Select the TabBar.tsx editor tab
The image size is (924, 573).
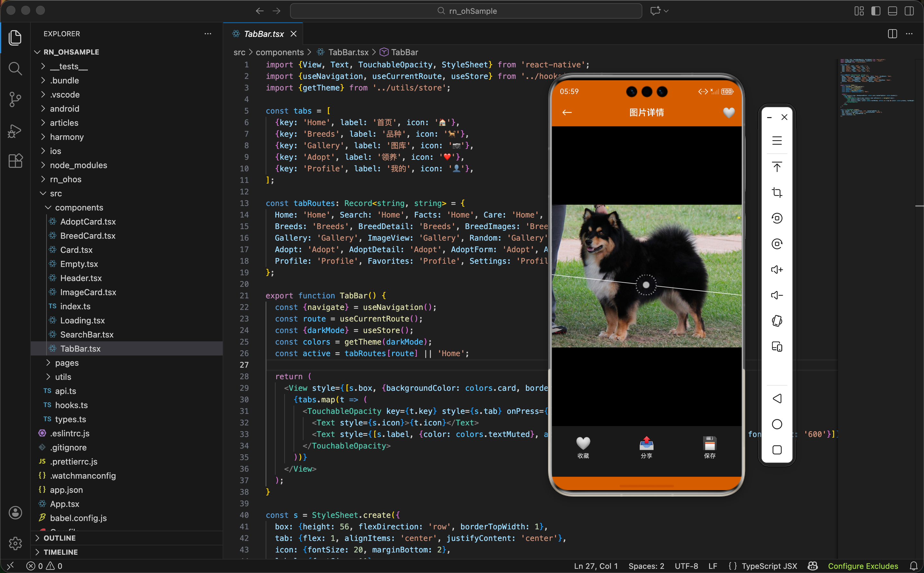click(264, 34)
